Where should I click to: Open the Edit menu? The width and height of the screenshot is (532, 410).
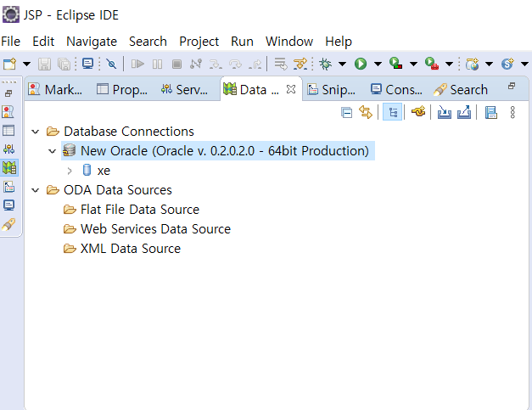click(43, 42)
